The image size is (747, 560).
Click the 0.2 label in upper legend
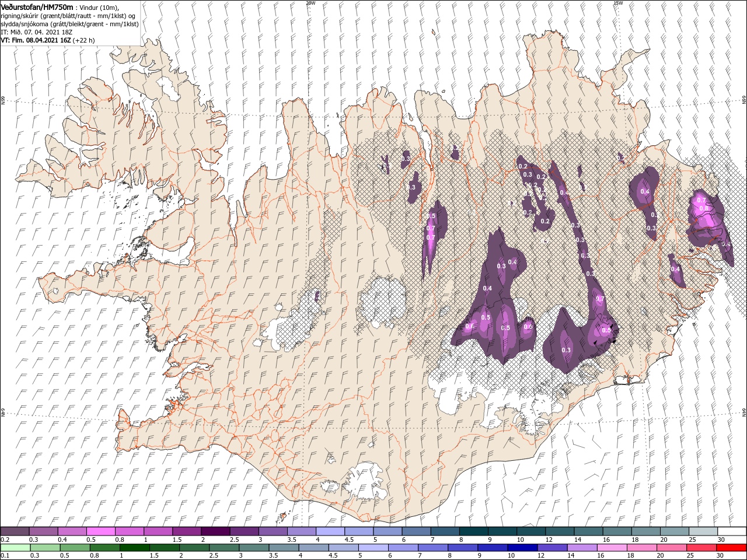pyautogui.click(x=5, y=540)
